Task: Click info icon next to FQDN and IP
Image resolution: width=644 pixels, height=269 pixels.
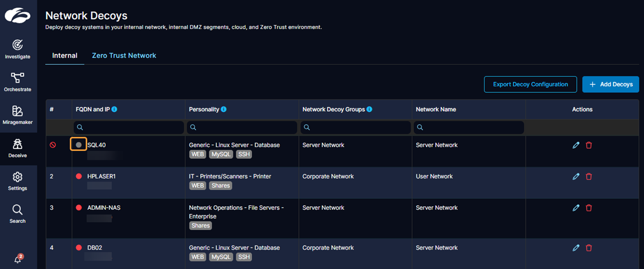Action: click(x=114, y=110)
